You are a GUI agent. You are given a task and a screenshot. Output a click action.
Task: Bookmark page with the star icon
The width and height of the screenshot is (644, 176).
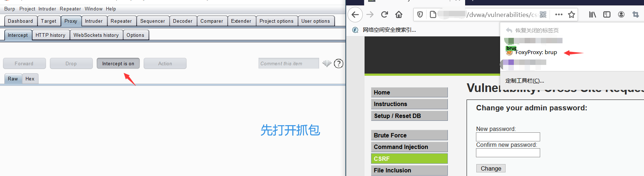(572, 14)
